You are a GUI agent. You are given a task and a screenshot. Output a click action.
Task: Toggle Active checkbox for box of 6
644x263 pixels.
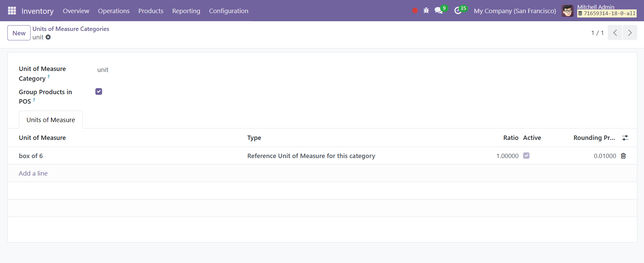pos(526,156)
